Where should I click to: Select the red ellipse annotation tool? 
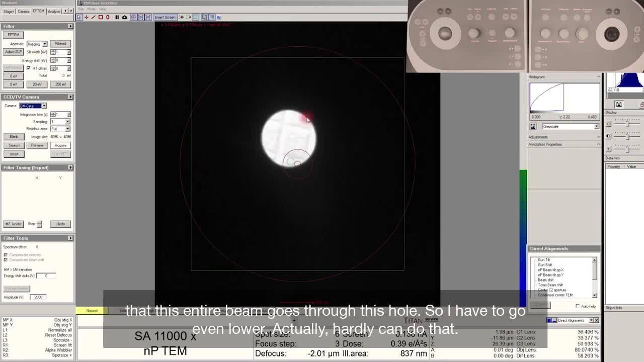tap(107, 17)
